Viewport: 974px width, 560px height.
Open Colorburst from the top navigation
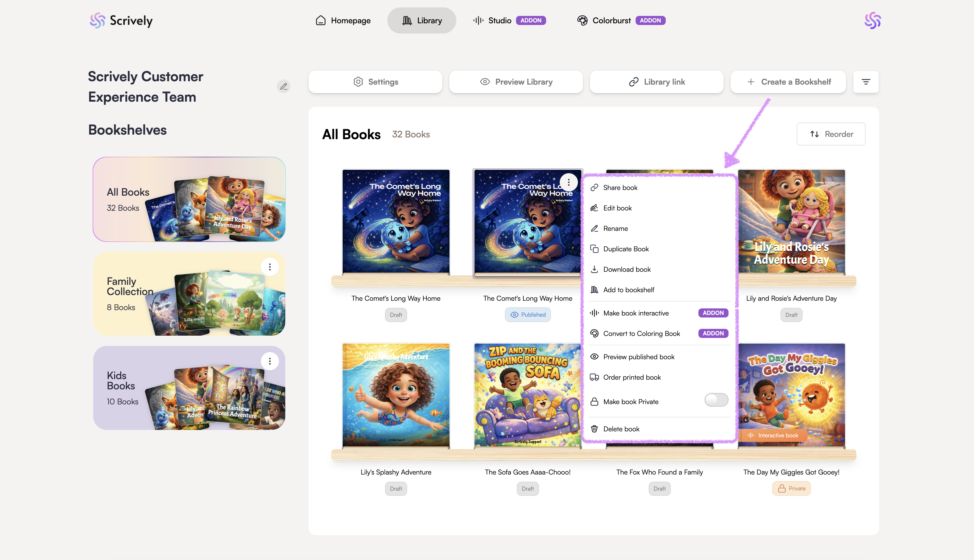pos(611,20)
